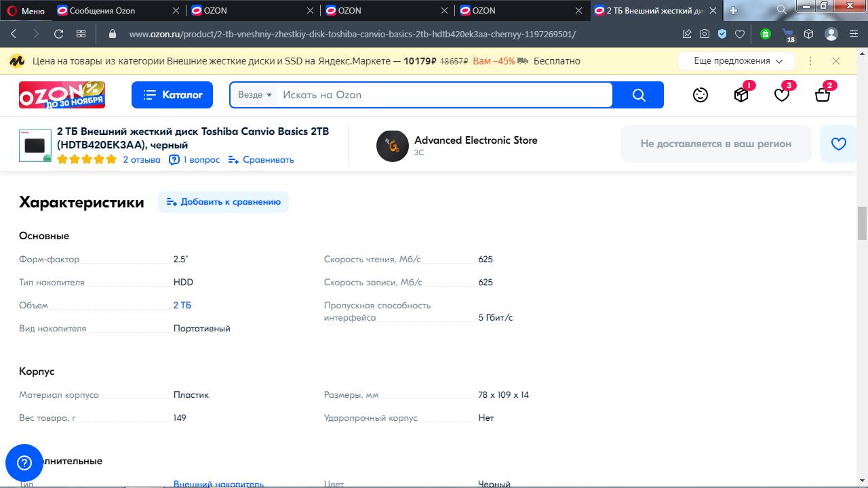Click Не доставляется в ваш регион button
The width and height of the screenshot is (868, 488).
[x=716, y=144]
